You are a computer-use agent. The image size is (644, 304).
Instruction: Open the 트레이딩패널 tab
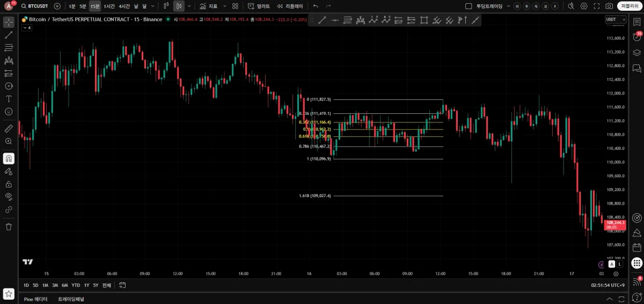[71, 299]
